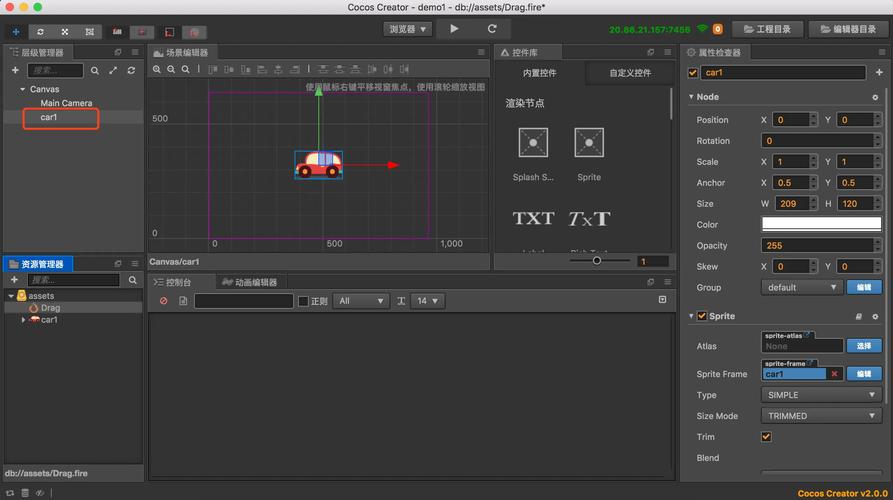Collapse the Node section in inspector
Screen dimensions: 893x500
point(691,97)
